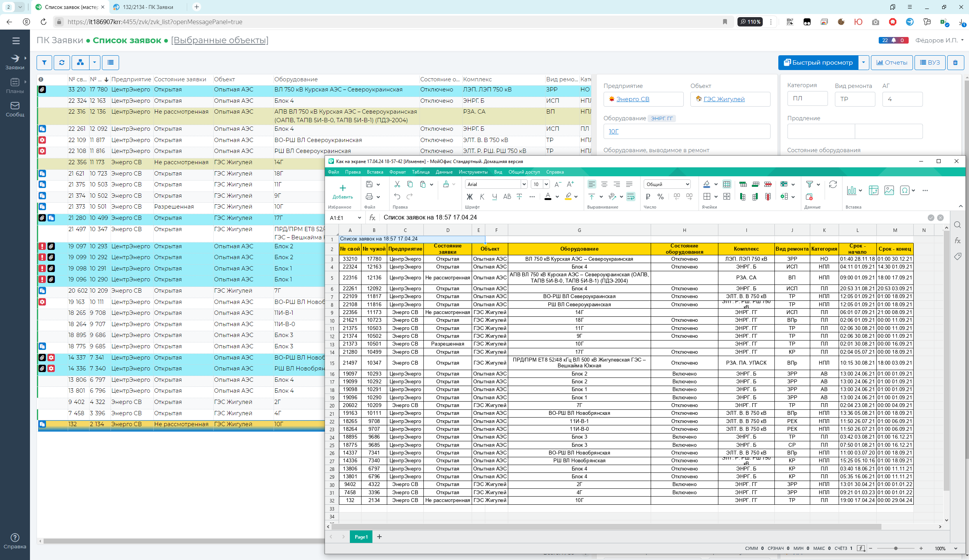Toggle text wrap in alignment group
This screenshot has width=969, height=560.
631,197
